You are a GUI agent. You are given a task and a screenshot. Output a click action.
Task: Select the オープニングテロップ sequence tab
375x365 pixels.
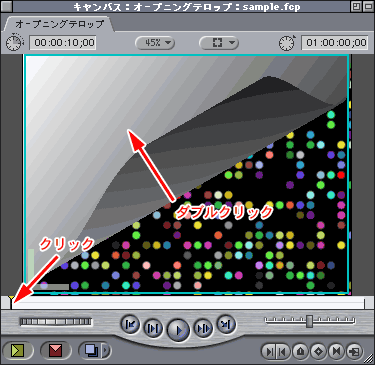coord(59,24)
